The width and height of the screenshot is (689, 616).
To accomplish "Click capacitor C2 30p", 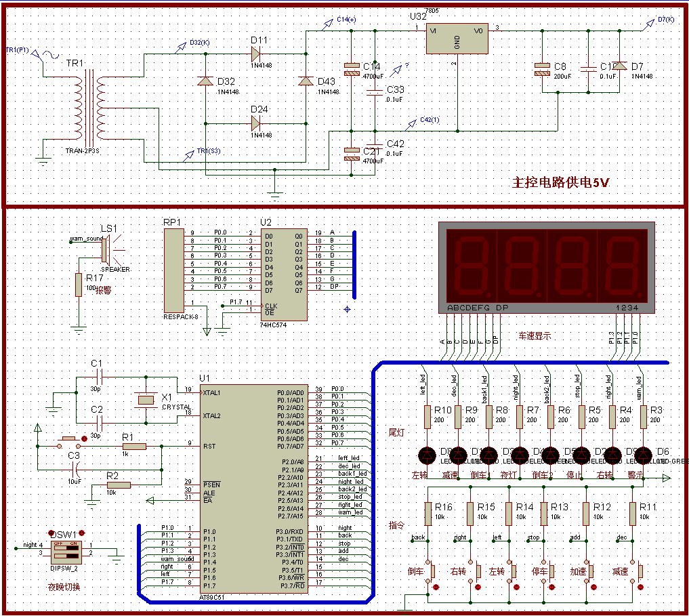I will [x=100, y=424].
